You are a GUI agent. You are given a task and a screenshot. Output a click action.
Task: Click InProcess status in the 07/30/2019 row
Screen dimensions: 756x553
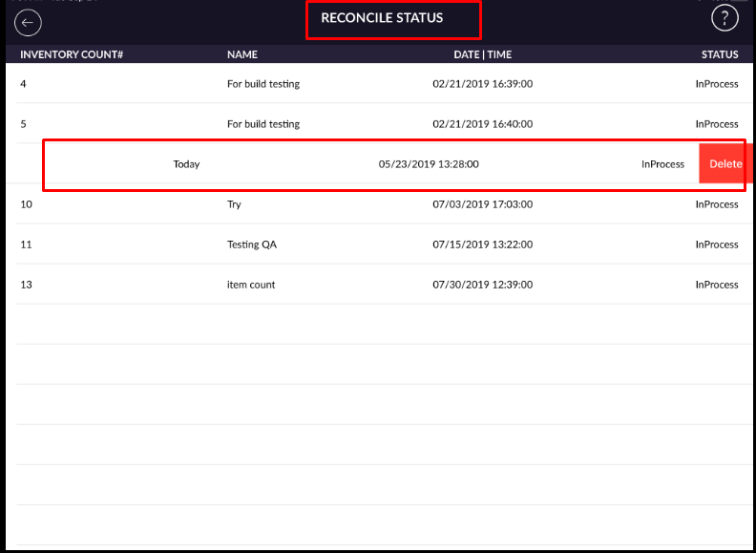click(716, 285)
